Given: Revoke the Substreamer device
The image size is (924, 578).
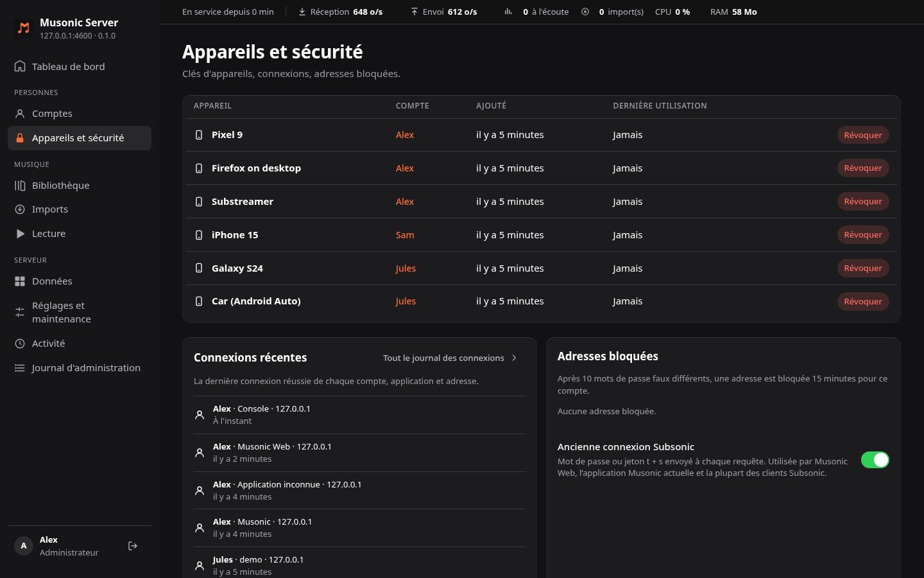Looking at the screenshot, I should tap(863, 202).
